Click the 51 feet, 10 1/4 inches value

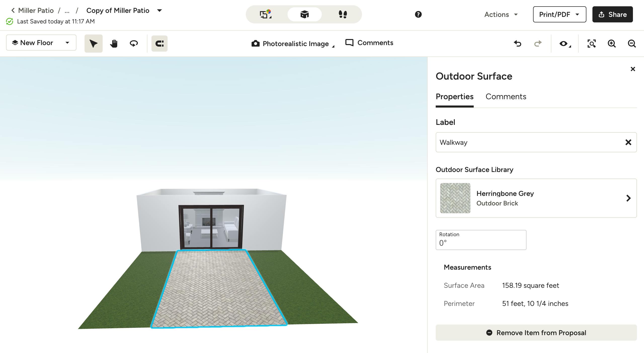(x=535, y=304)
